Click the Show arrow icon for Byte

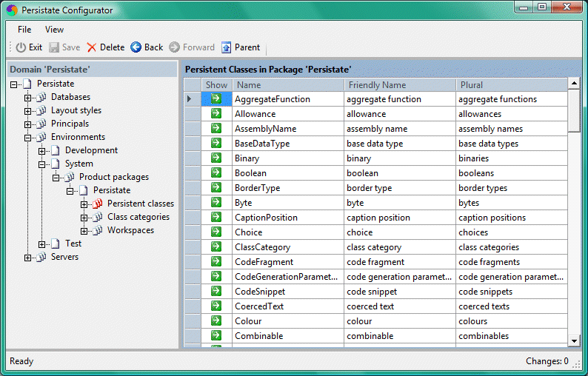(x=216, y=202)
